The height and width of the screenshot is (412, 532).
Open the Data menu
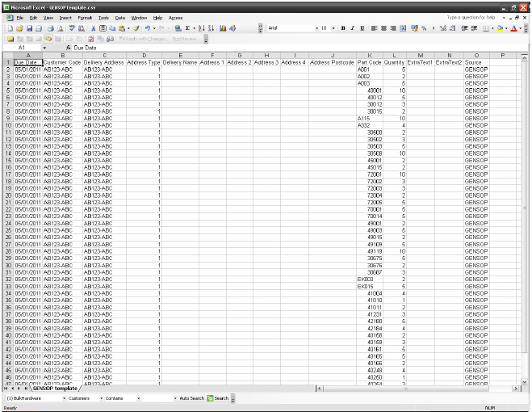pos(120,18)
